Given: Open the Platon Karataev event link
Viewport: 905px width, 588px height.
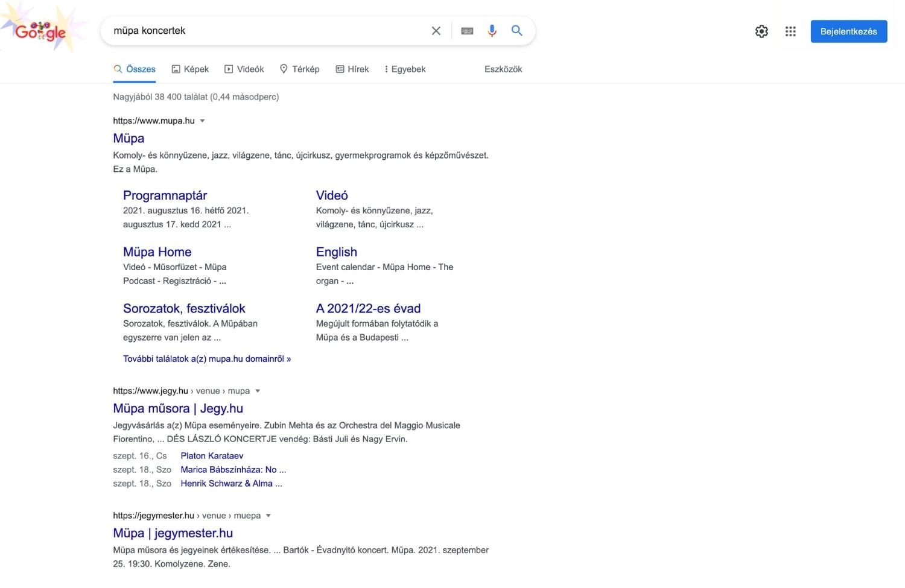Looking at the screenshot, I should (212, 456).
